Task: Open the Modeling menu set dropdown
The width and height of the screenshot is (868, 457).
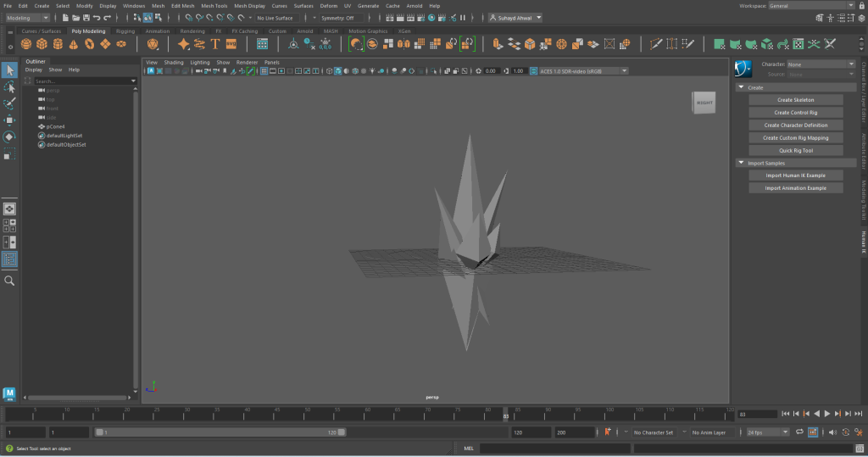Action: pos(28,17)
